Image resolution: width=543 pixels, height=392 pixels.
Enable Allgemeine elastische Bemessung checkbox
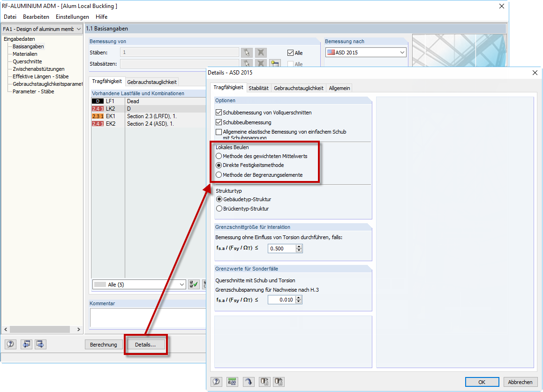219,132
